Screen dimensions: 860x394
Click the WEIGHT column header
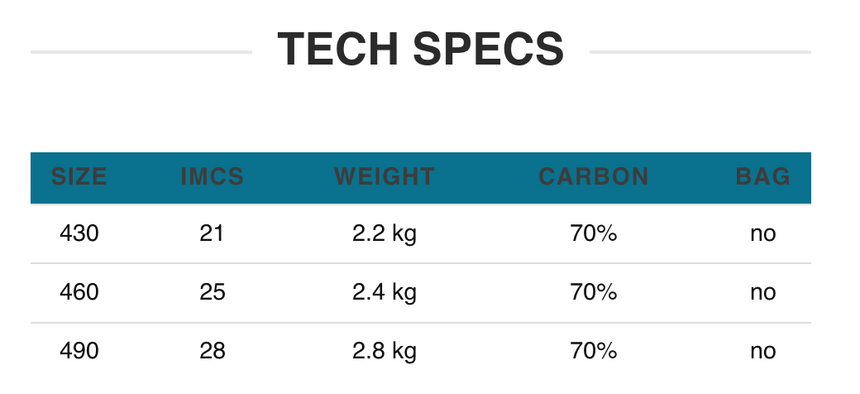click(384, 177)
